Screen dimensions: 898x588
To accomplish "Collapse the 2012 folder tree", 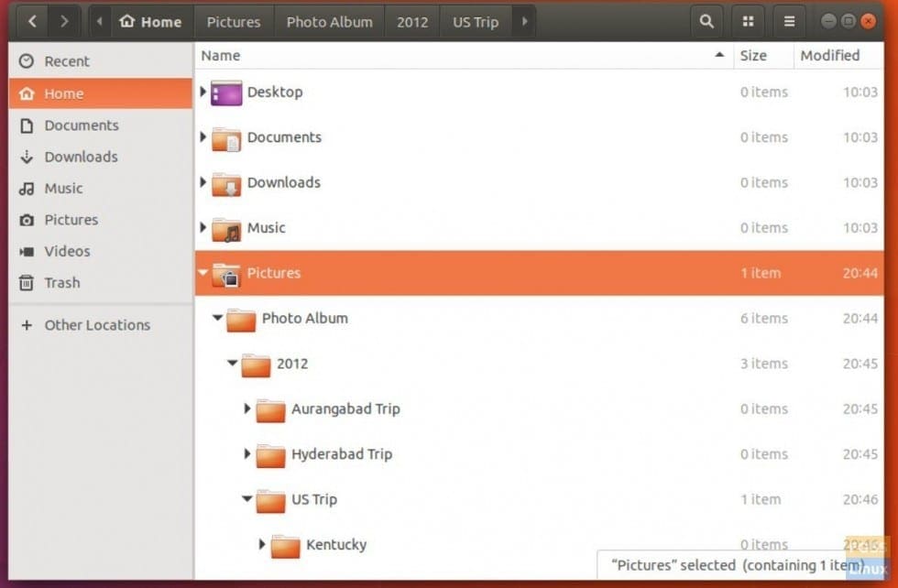I will tap(232, 364).
